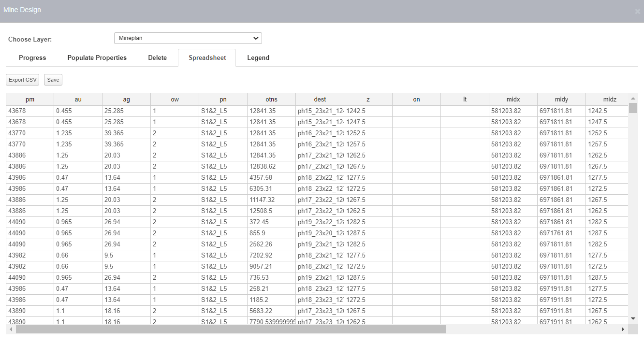This screenshot has width=644, height=344.
Task: Click the scroll left arrow below the table
Action: click(11, 329)
